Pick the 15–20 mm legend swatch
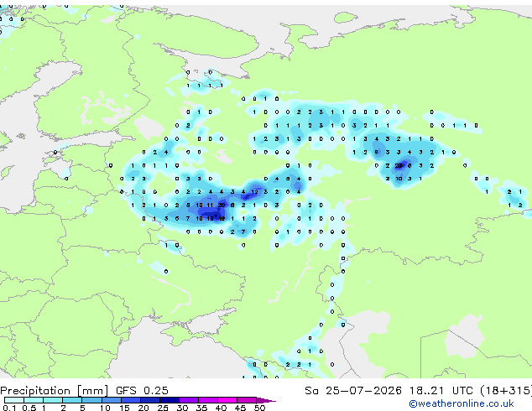The height and width of the screenshot is (411, 532). [x=130, y=400]
